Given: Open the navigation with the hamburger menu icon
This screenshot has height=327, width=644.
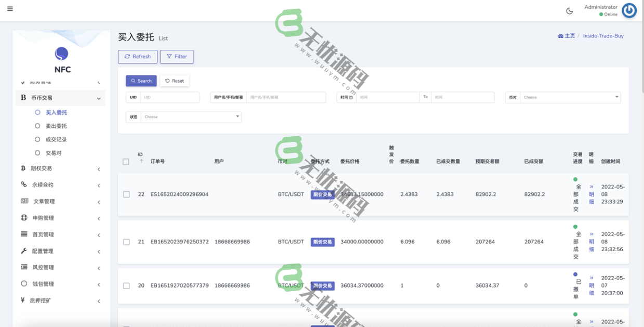Looking at the screenshot, I should pyautogui.click(x=9, y=8).
